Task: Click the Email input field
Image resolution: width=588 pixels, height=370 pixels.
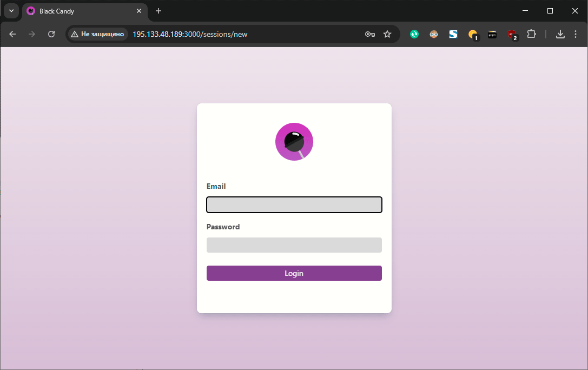Action: (x=294, y=204)
